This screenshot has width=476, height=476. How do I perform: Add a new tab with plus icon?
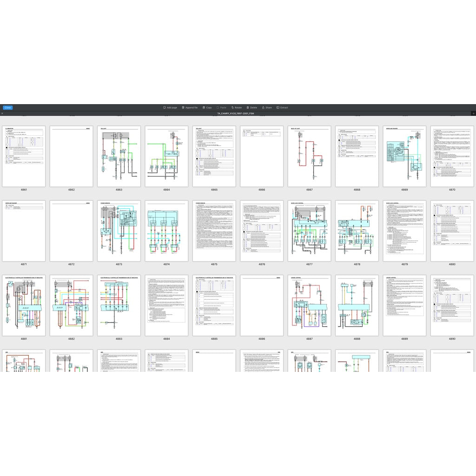click(473, 113)
